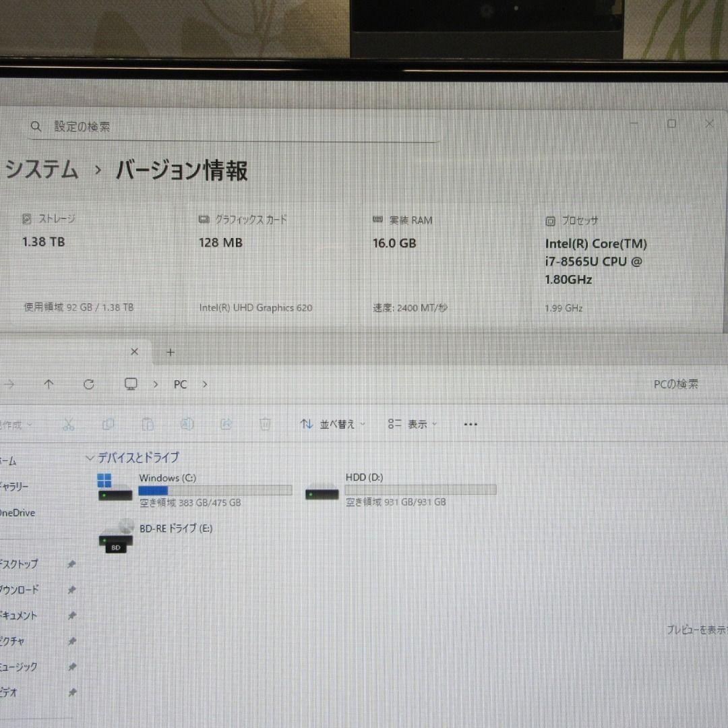Click the see-more (...) toolbar button
The height and width of the screenshot is (728, 728).
[x=471, y=424]
